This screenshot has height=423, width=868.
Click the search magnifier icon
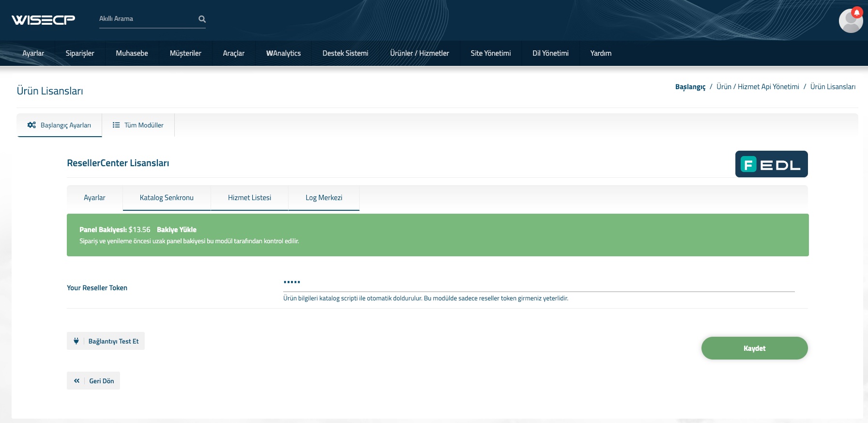pos(202,19)
